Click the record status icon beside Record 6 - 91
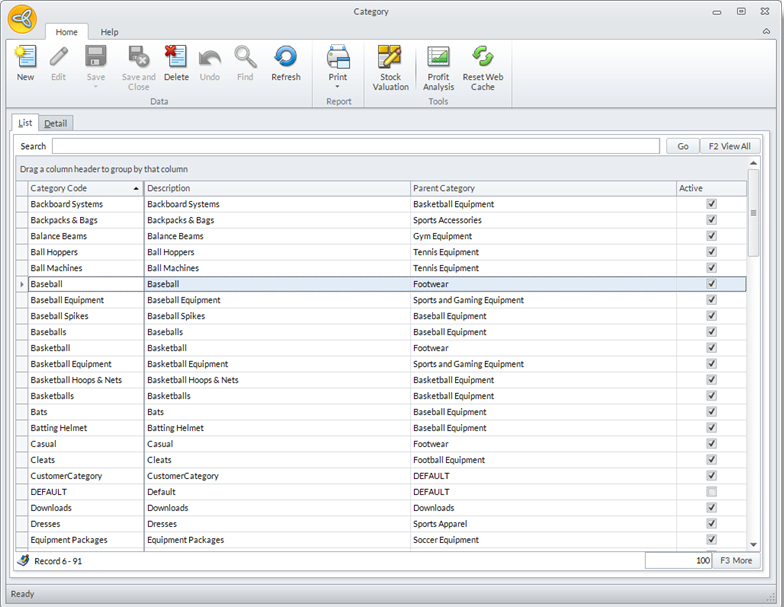The width and height of the screenshot is (784, 607). point(23,560)
